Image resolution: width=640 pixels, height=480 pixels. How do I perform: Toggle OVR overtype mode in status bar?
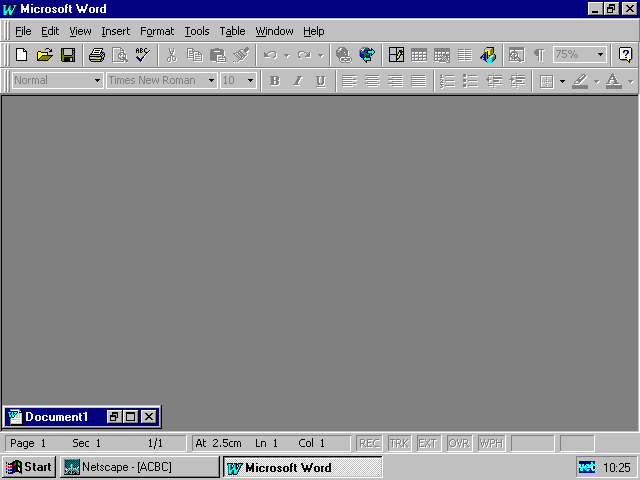point(459,443)
